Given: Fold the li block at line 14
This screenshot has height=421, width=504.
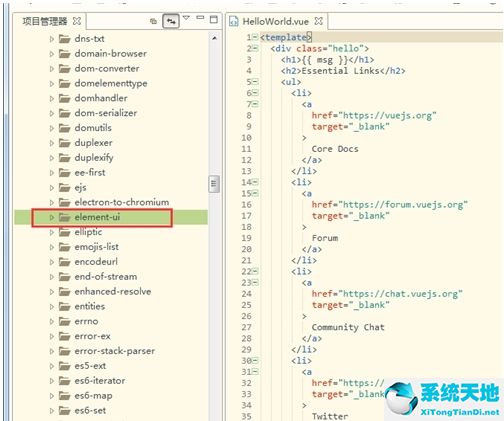Looking at the screenshot, I should click(x=255, y=182).
